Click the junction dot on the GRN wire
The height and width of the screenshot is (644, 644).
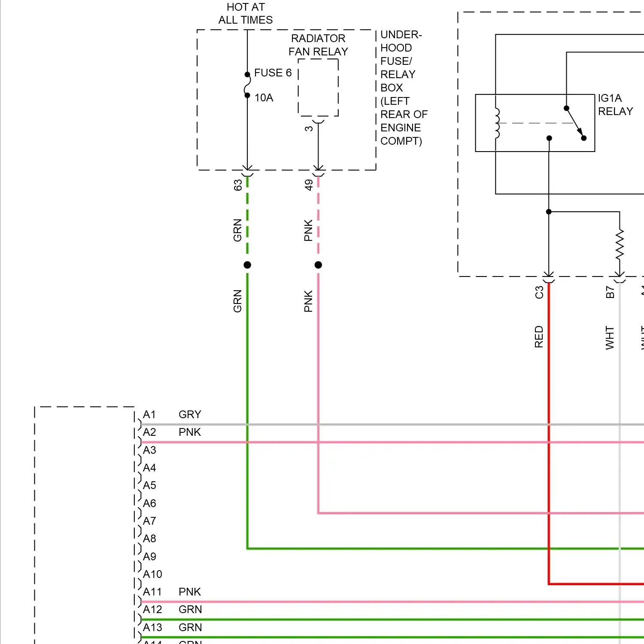click(247, 264)
